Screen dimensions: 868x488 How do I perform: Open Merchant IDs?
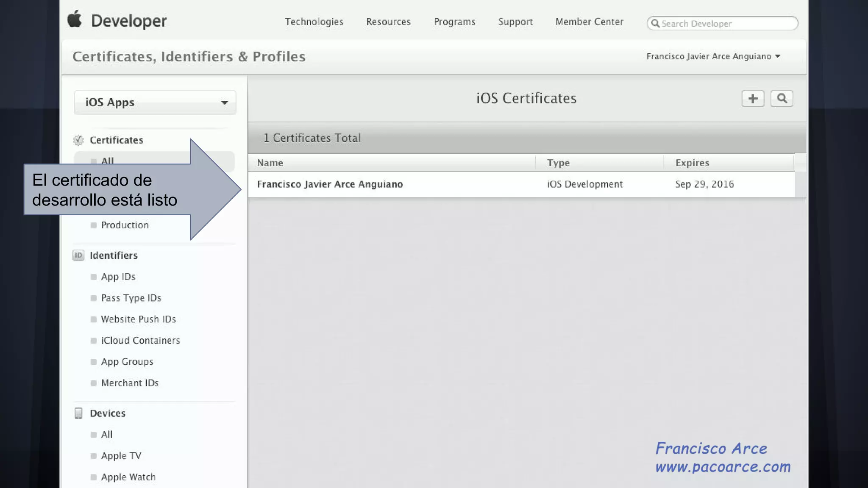(130, 383)
